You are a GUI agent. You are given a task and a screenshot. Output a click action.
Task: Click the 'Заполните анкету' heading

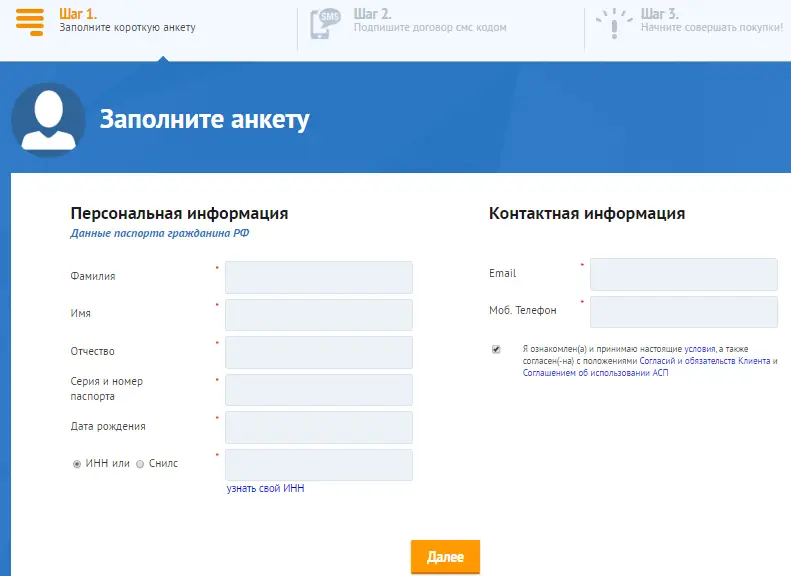pos(204,120)
